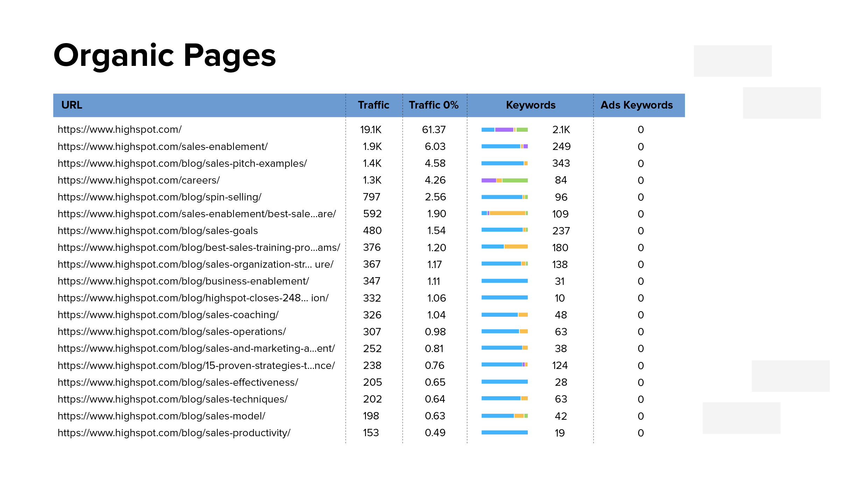Sort by the Keywords column header
This screenshot has height=480, width=868.
coord(531,105)
